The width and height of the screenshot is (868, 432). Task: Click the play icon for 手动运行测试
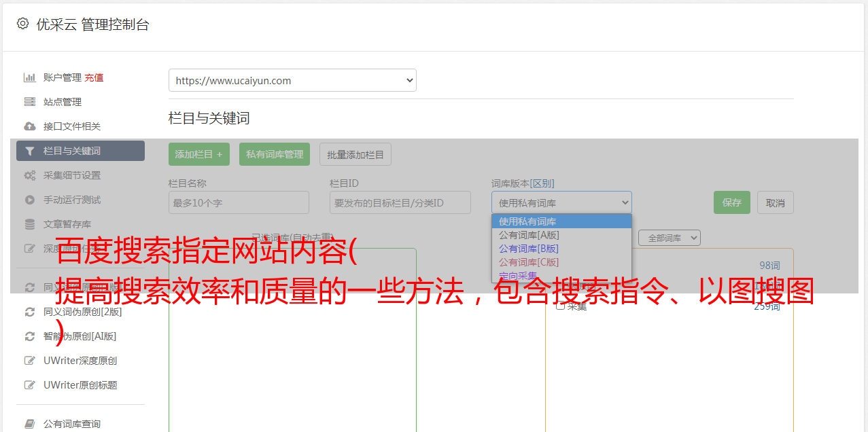29,200
